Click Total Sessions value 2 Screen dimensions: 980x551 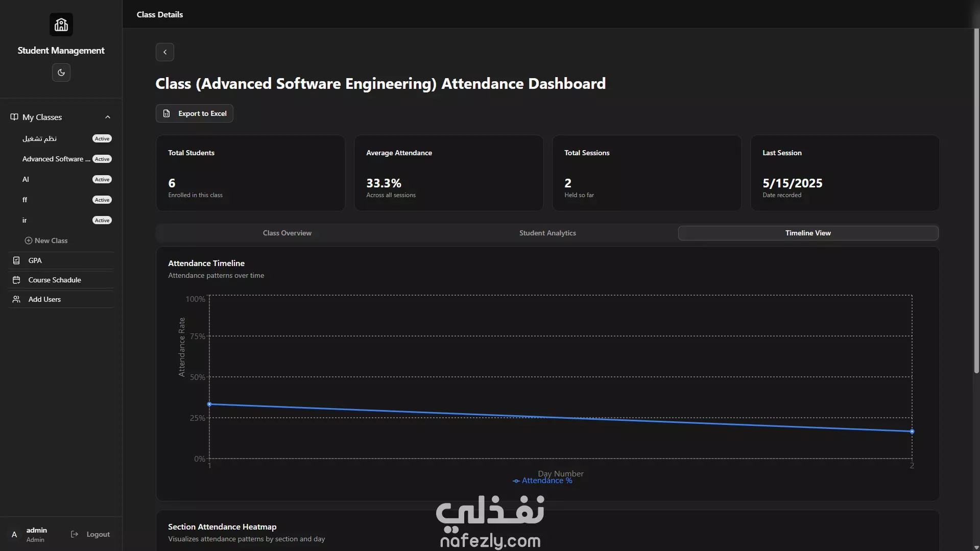[x=568, y=183]
